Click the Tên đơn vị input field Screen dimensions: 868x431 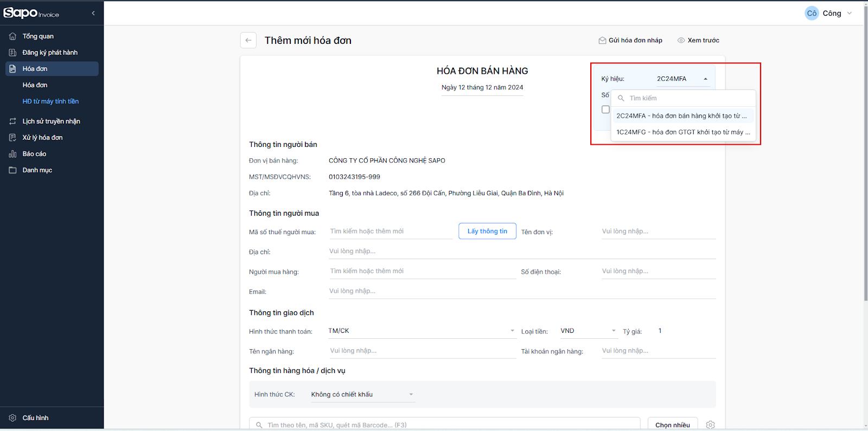[659, 231]
